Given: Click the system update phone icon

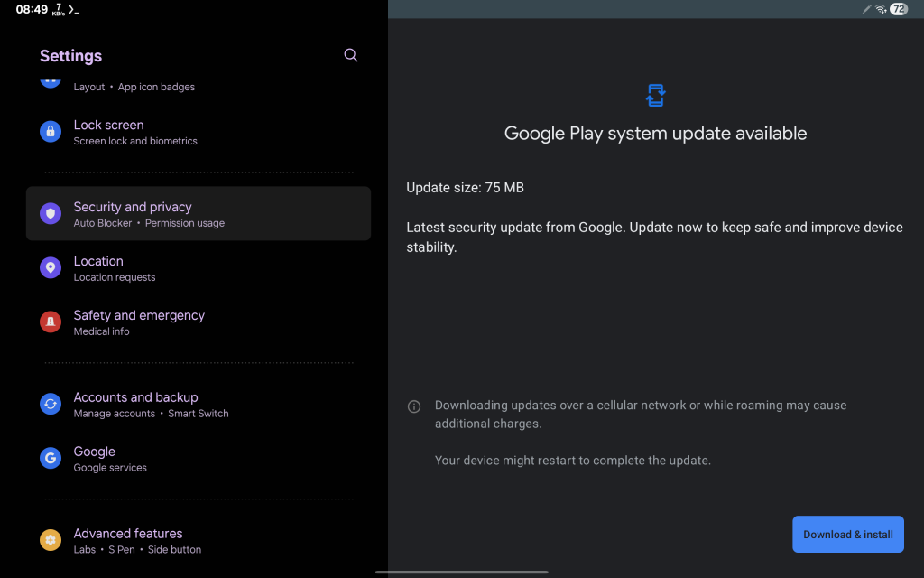Looking at the screenshot, I should 655,95.
